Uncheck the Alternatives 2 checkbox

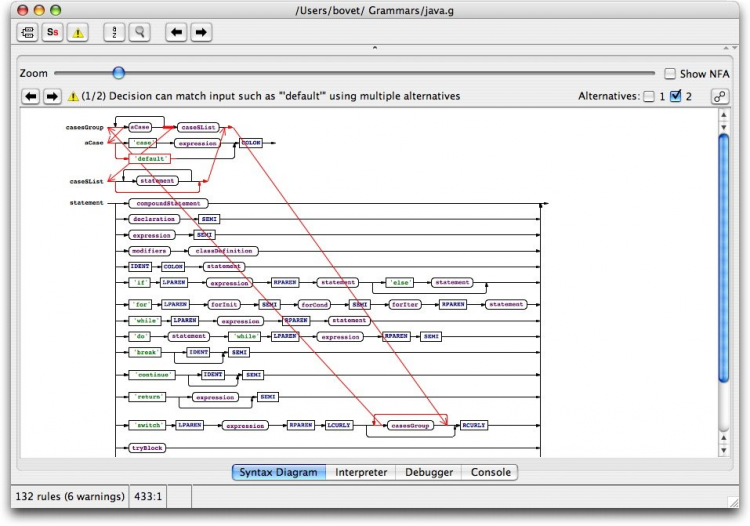click(x=675, y=97)
